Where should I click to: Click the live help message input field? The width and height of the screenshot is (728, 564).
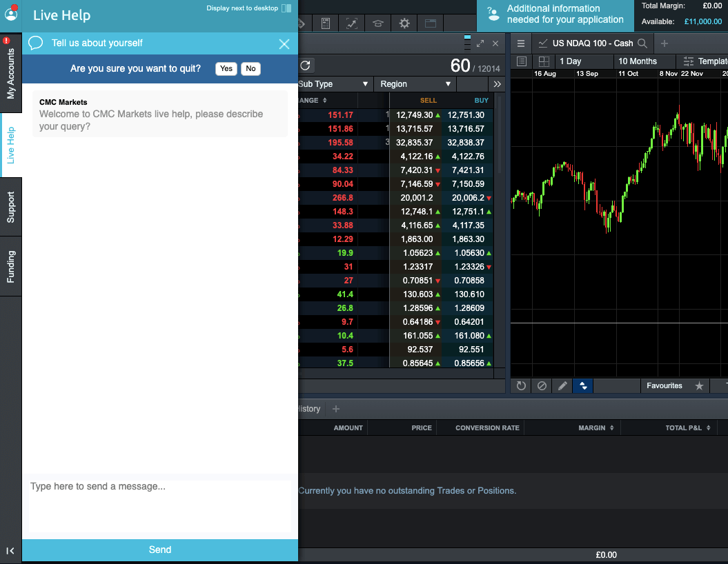point(160,506)
